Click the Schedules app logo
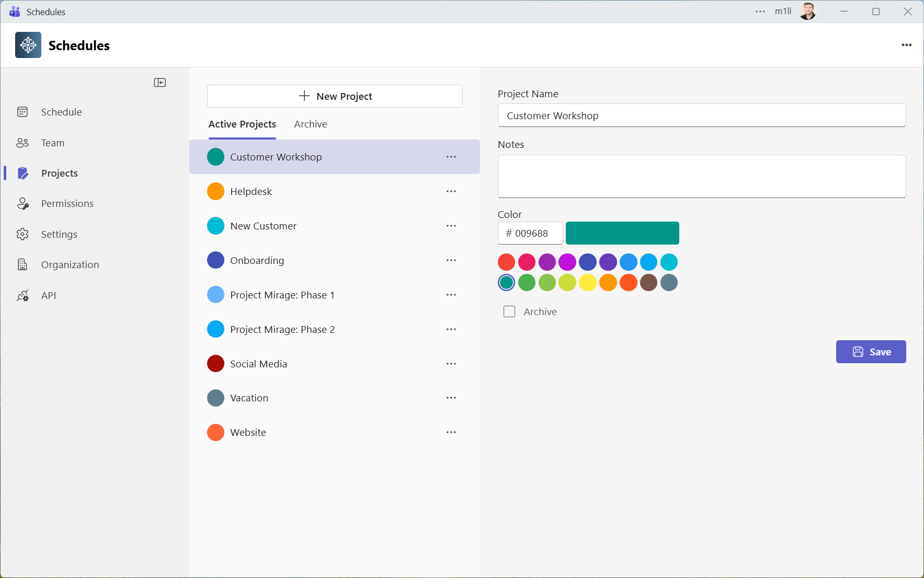924x578 pixels. [x=28, y=45]
